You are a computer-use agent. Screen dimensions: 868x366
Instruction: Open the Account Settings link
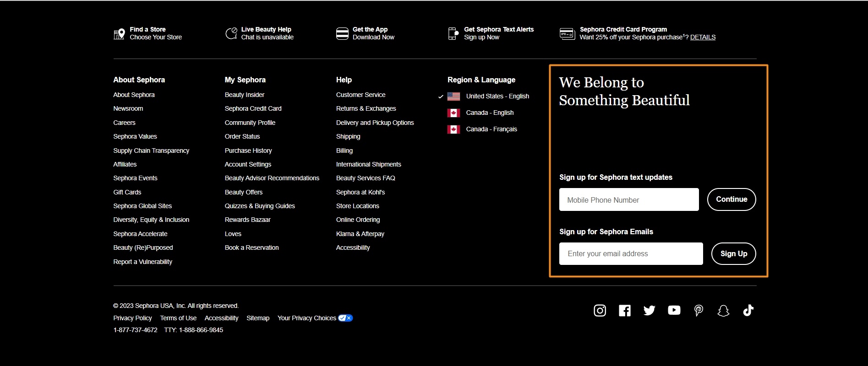(x=248, y=164)
